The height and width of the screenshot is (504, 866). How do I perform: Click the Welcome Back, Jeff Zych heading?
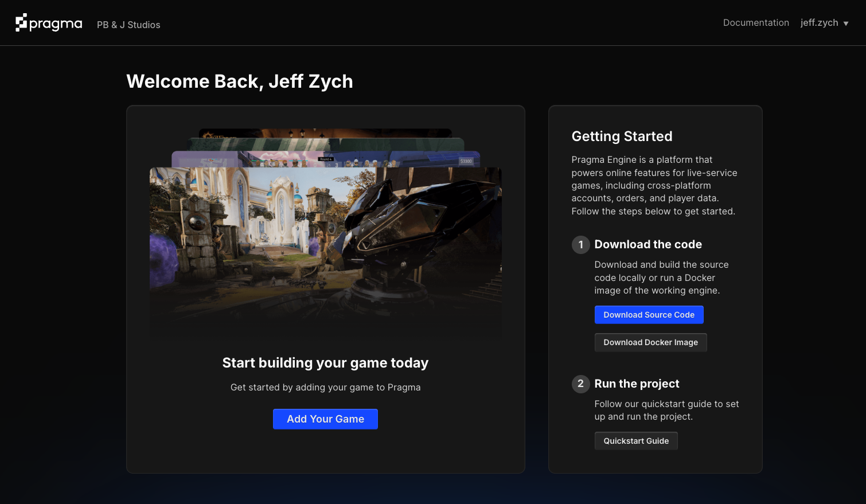(240, 81)
